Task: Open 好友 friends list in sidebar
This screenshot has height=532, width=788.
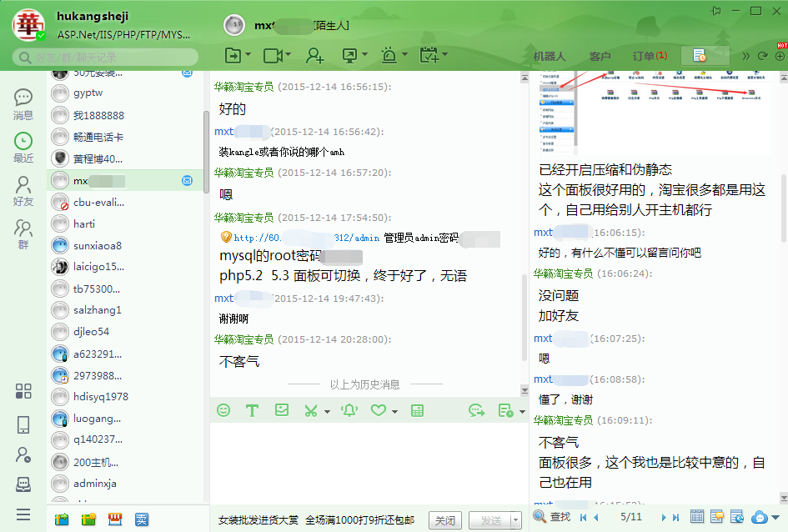Action: tap(23, 192)
